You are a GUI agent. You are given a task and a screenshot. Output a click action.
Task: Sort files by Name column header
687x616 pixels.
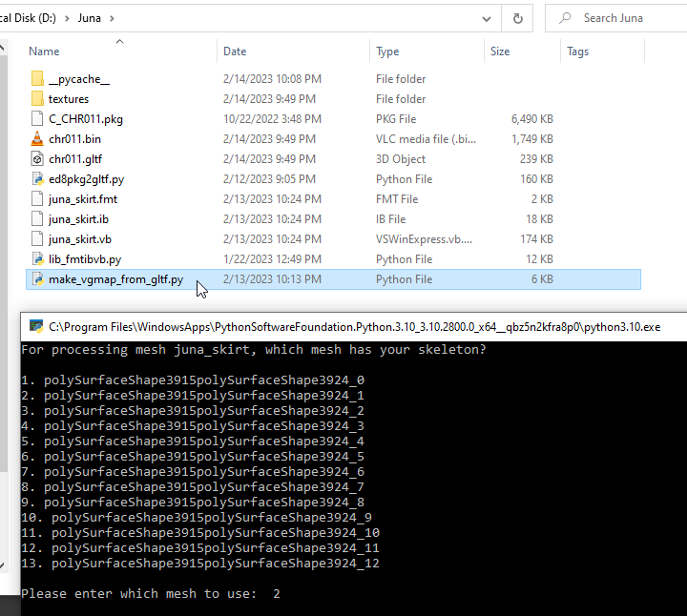pos(44,51)
